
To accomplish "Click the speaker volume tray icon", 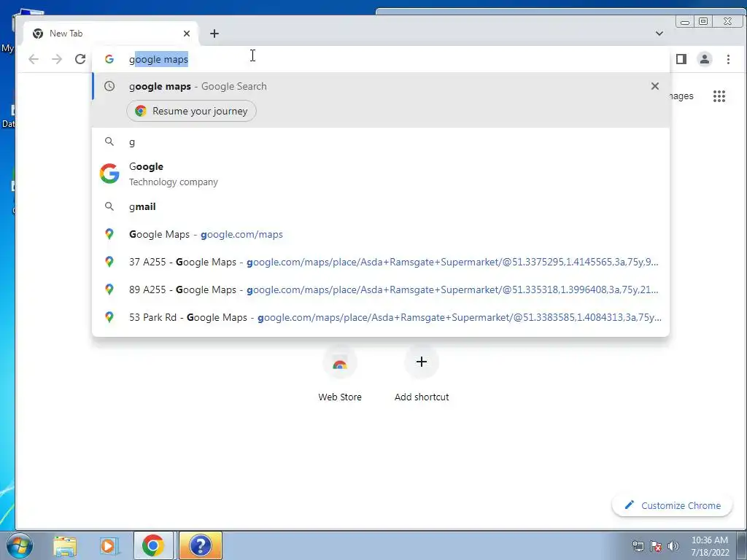I will pyautogui.click(x=673, y=546).
